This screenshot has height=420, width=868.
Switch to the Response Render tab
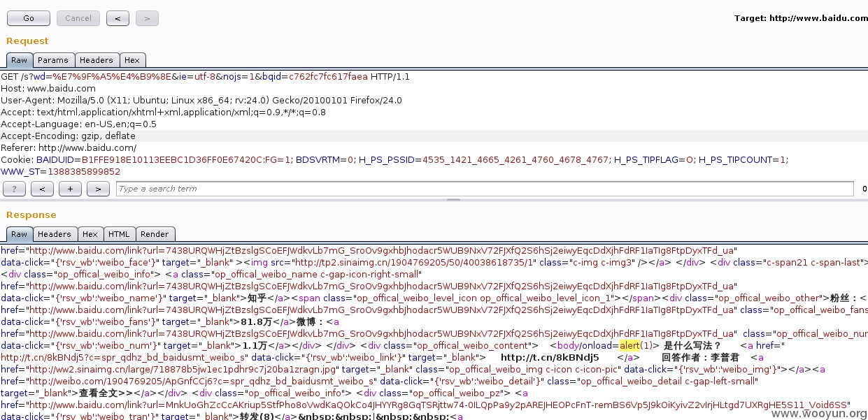(155, 234)
